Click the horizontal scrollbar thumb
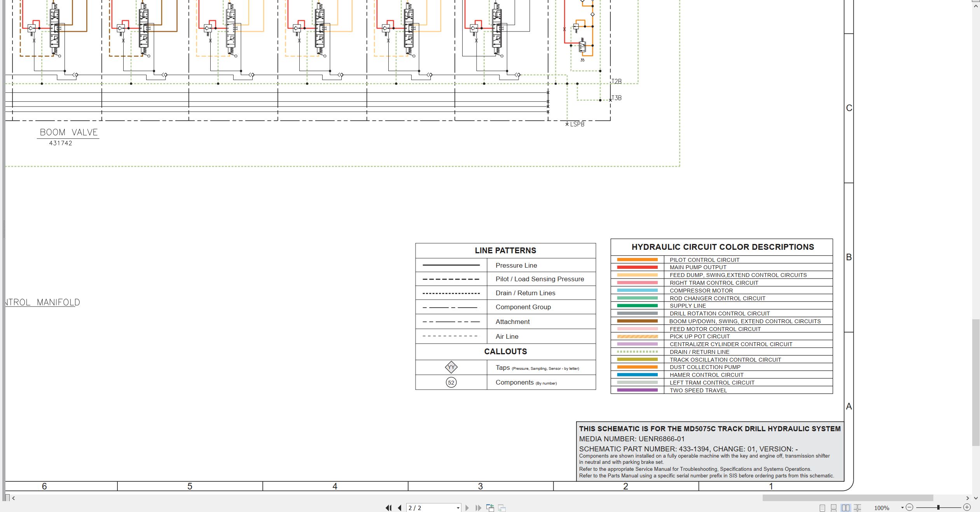Screen dimensions: 980x512 847,498
